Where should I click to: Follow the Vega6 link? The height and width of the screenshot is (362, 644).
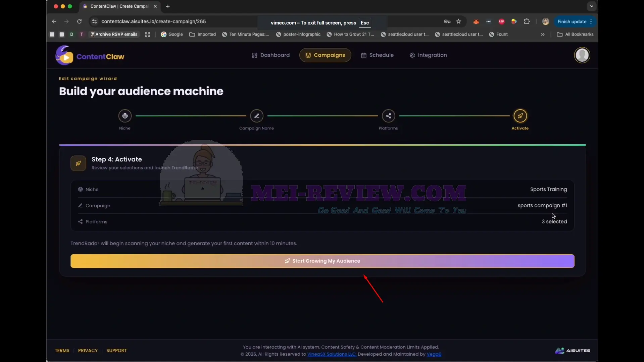coord(434,354)
